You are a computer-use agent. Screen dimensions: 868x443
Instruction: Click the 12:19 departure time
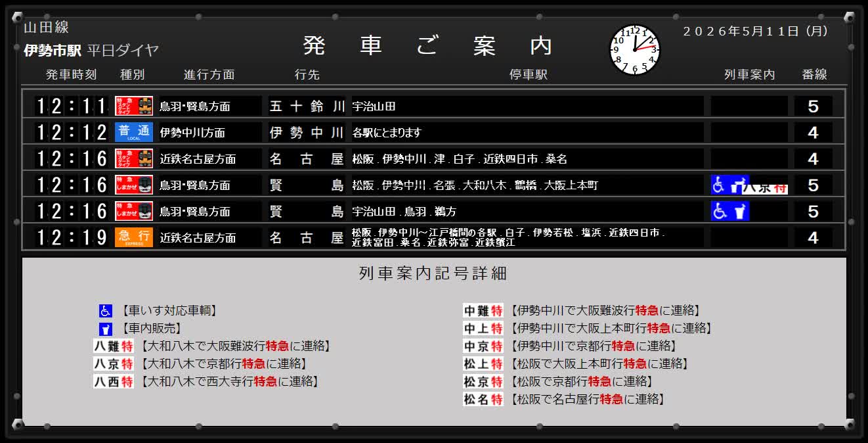[71, 237]
